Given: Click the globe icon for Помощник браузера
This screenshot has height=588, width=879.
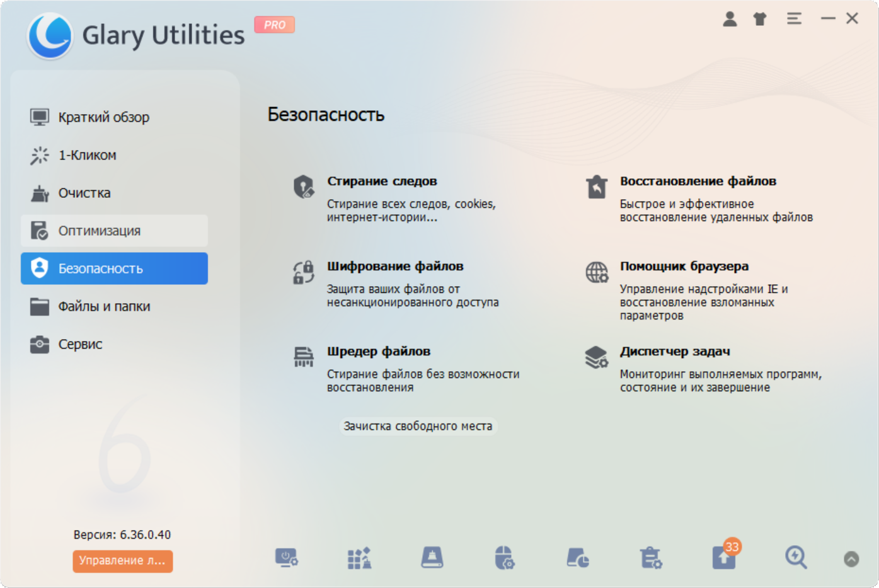Looking at the screenshot, I should pos(597,272).
